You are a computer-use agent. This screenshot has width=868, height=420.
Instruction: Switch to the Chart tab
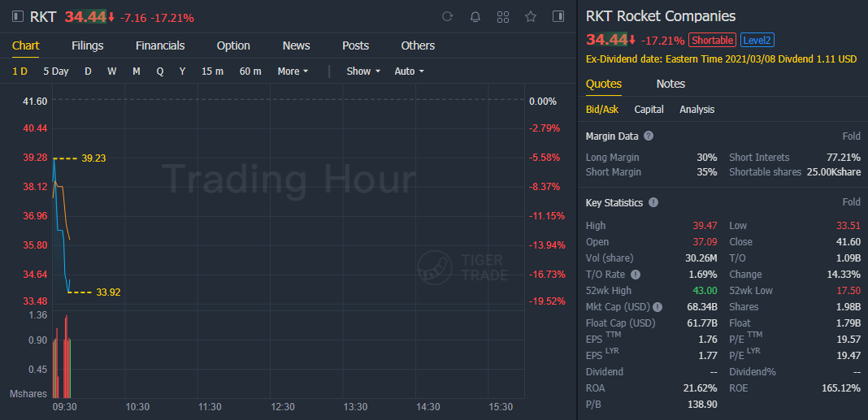tap(25, 45)
